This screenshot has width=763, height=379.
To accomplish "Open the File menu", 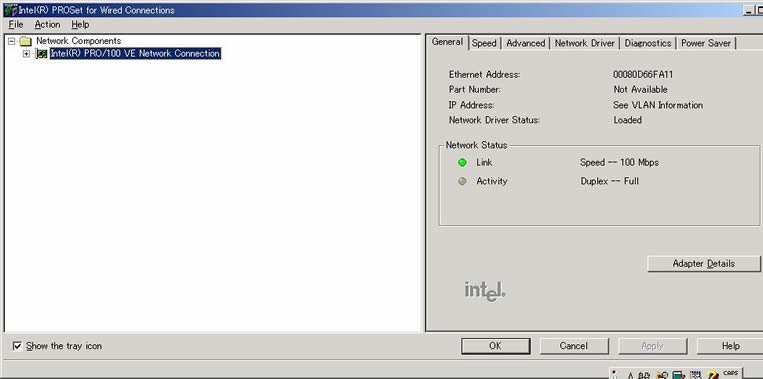I will pyautogui.click(x=16, y=24).
